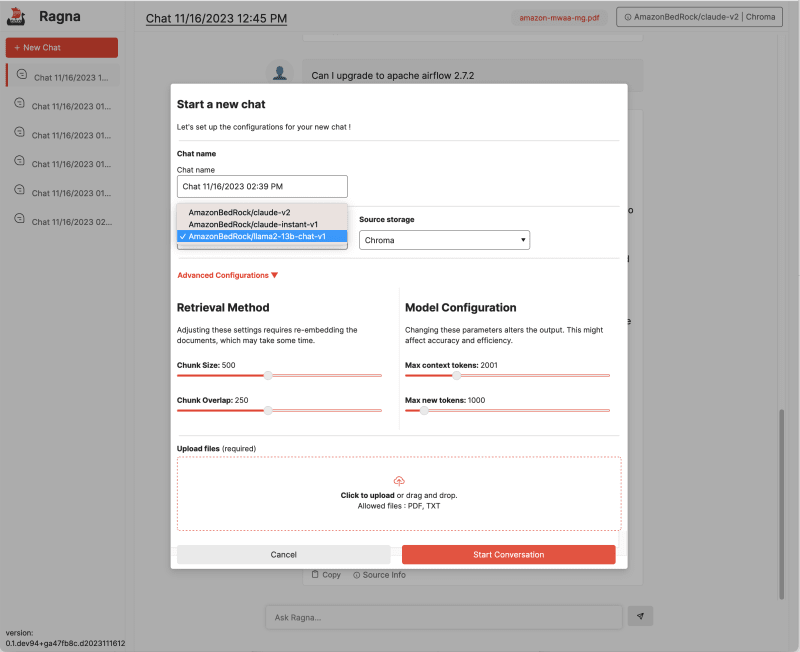
Task: Open the amazon-mwaa-mg.pdf document chip
Action: click(x=559, y=18)
